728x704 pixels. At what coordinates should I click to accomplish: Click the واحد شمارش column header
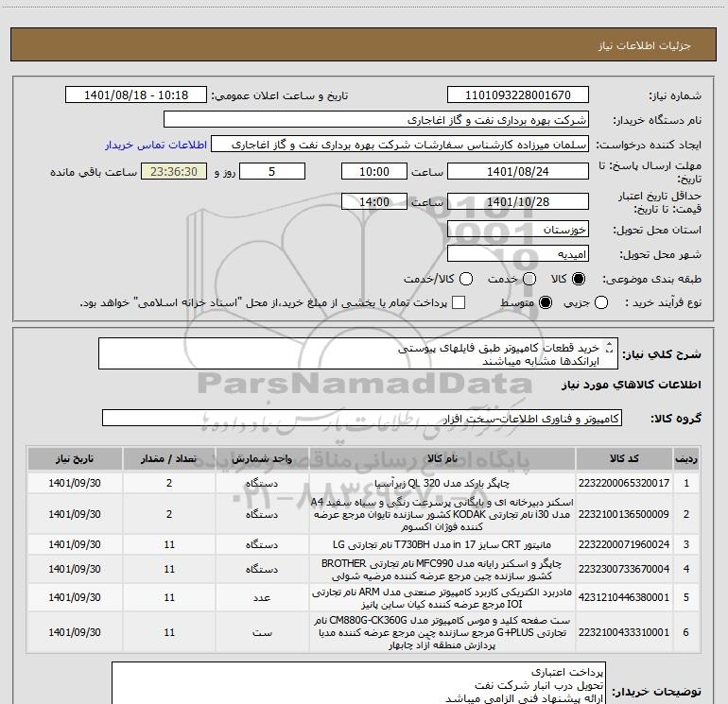click(262, 459)
